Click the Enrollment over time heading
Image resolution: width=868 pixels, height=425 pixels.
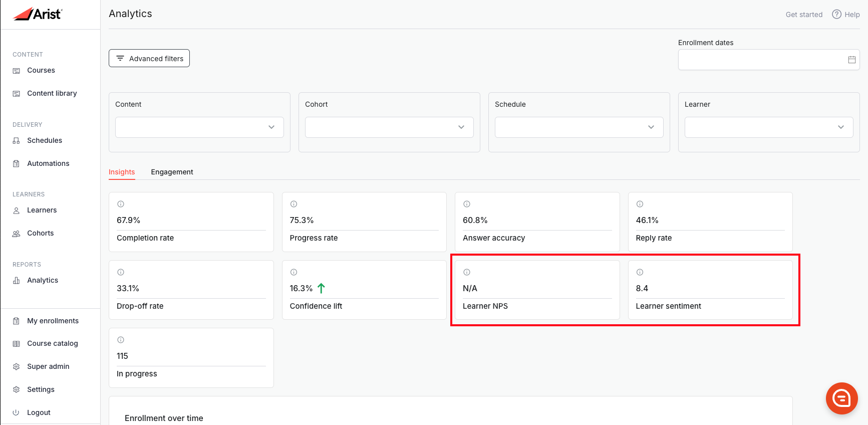pos(164,418)
